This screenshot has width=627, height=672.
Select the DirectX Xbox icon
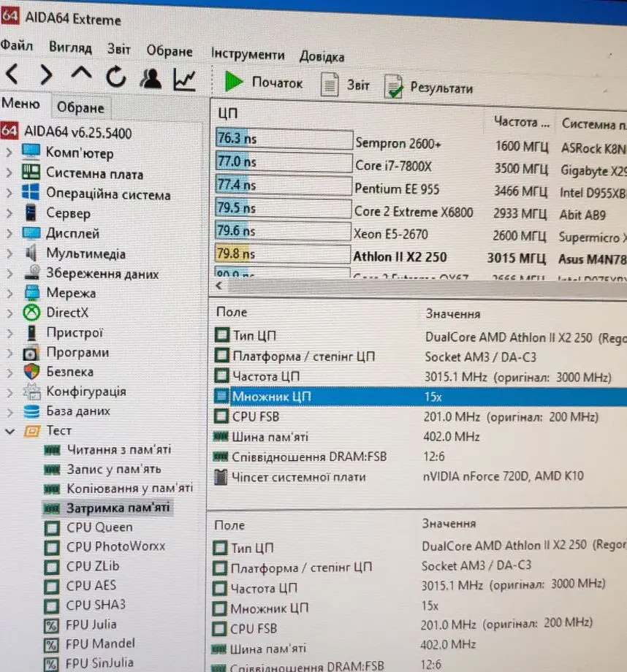coord(31,313)
